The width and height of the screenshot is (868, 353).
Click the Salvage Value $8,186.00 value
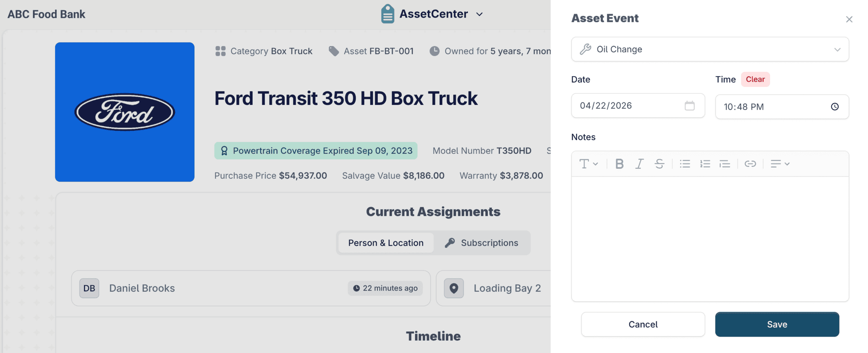pos(424,175)
